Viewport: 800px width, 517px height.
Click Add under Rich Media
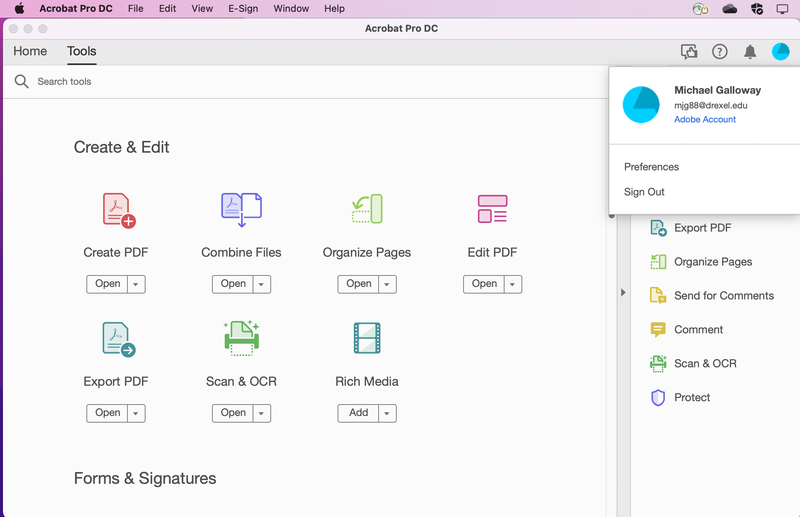coord(358,413)
